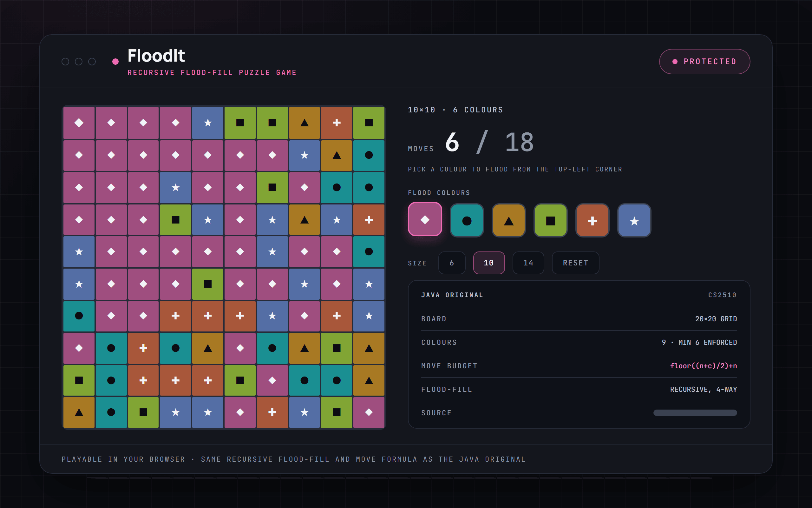
Task: Set board size to 14
Action: 528,263
